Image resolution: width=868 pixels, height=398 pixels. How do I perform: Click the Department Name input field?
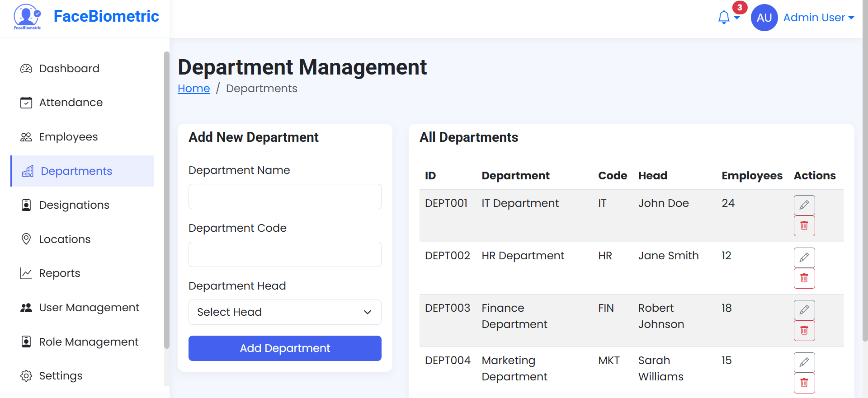[285, 197]
